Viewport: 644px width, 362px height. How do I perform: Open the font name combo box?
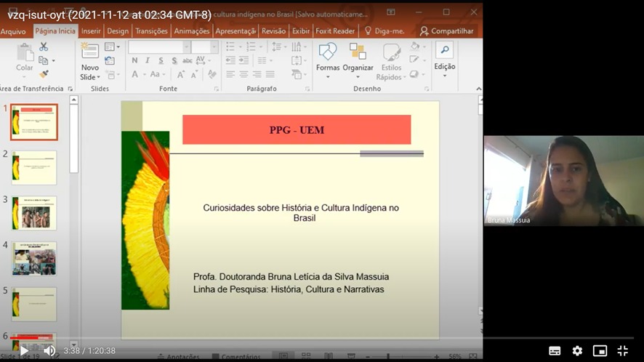159,47
